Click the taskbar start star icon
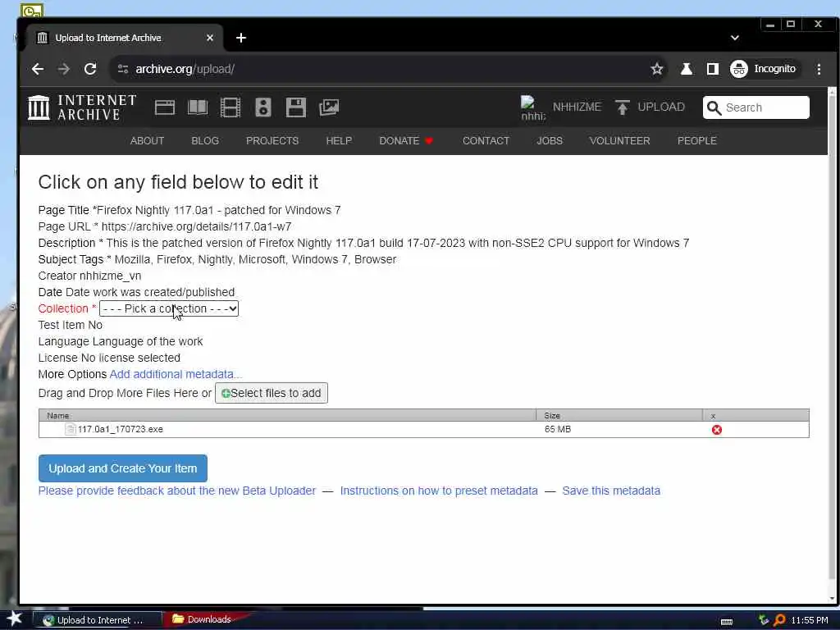This screenshot has width=840, height=630. pos(14,619)
